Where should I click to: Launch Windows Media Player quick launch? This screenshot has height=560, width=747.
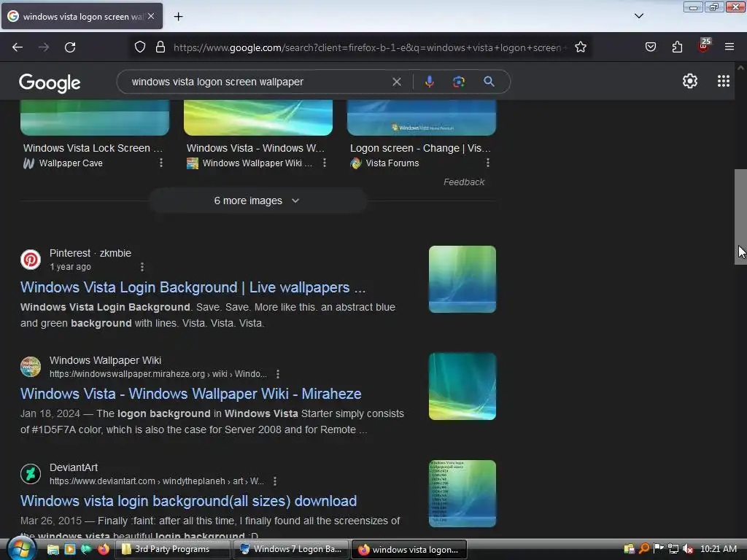pyautogui.click(x=70, y=549)
